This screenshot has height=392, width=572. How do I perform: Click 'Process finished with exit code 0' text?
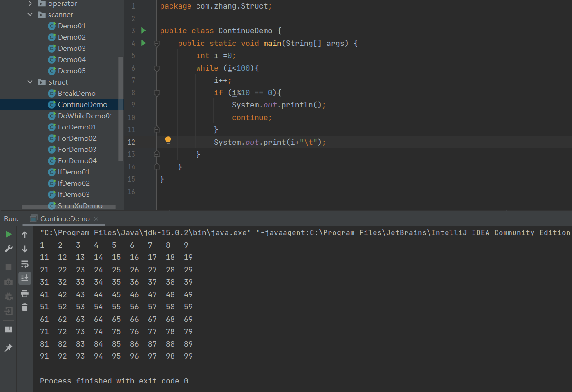pos(114,381)
